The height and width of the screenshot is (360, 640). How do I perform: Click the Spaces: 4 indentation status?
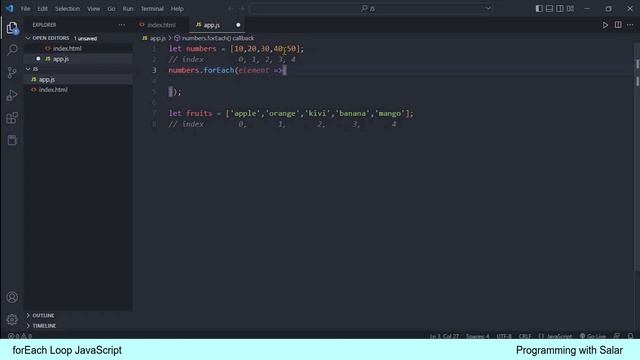477,336
